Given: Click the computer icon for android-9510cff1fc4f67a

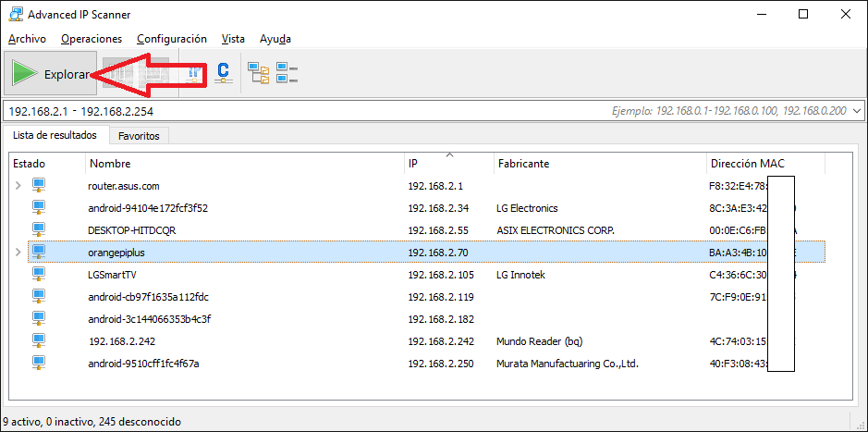Looking at the screenshot, I should click(39, 364).
